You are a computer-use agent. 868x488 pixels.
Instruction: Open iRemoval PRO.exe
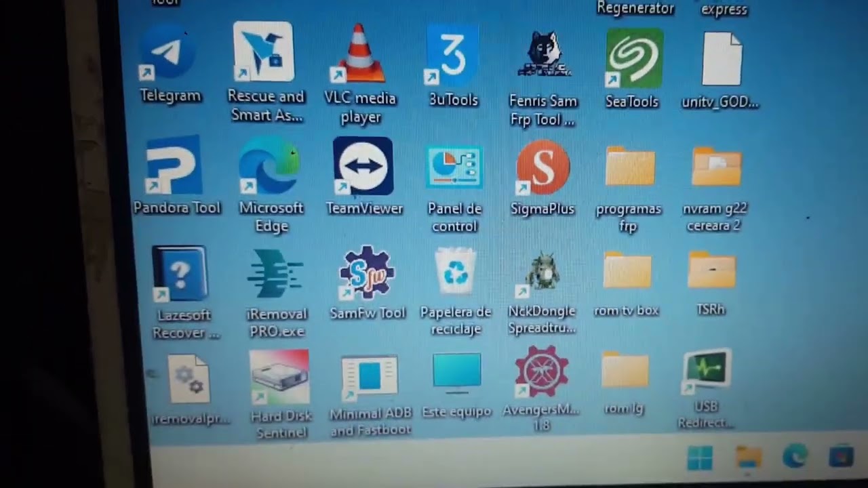coord(274,273)
